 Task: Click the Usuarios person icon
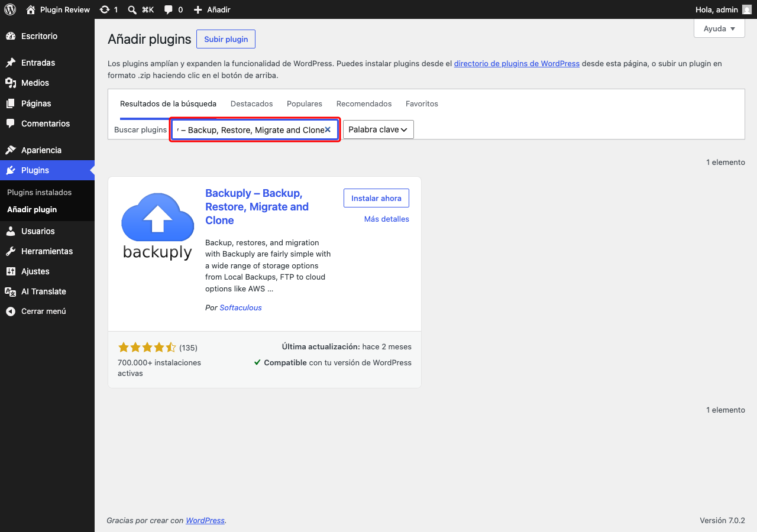click(x=11, y=231)
